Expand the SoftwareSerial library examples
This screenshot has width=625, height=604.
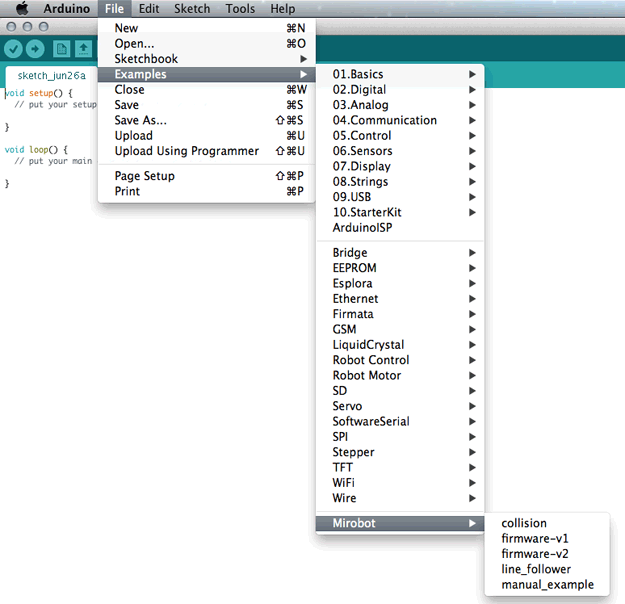pos(400,421)
